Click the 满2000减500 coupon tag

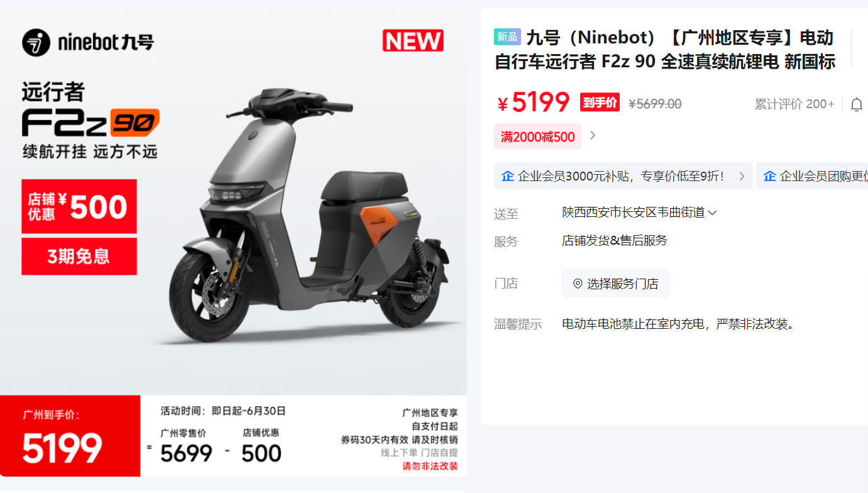(537, 136)
